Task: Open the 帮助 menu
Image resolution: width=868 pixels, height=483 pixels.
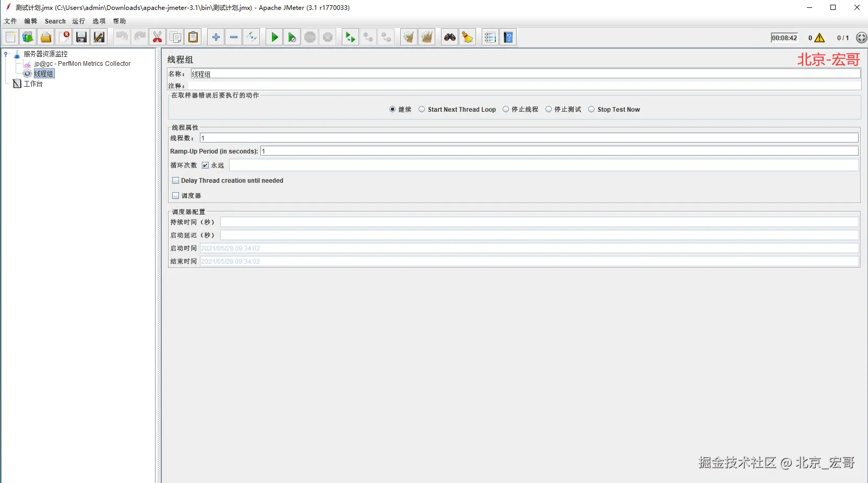Action: click(x=120, y=21)
